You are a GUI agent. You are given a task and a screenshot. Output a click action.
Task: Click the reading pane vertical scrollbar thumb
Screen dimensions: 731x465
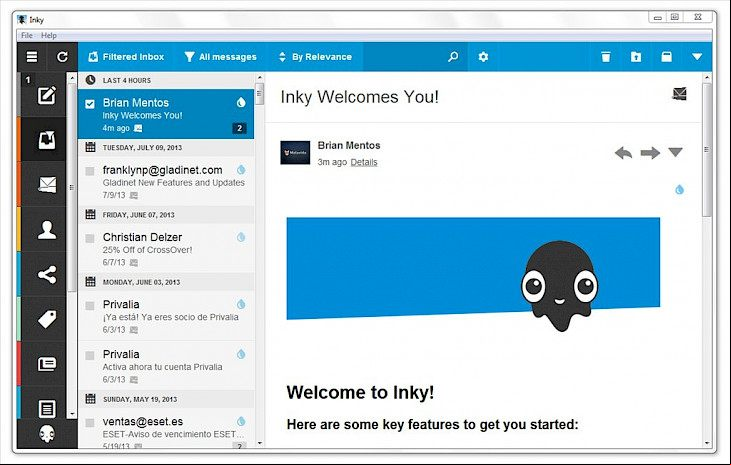click(707, 149)
